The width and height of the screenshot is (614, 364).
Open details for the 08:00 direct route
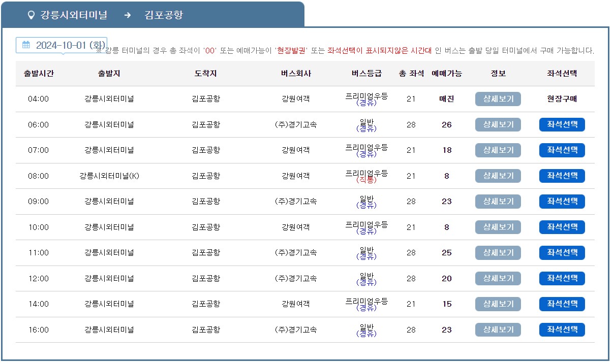pyautogui.click(x=498, y=176)
